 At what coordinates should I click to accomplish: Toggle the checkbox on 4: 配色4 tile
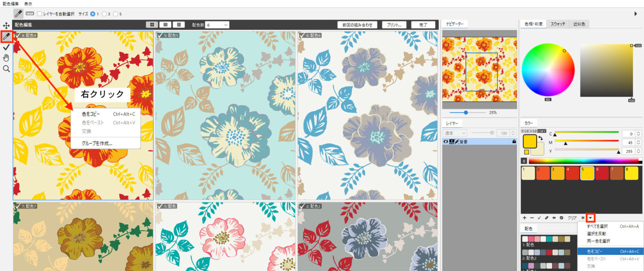click(17, 35)
